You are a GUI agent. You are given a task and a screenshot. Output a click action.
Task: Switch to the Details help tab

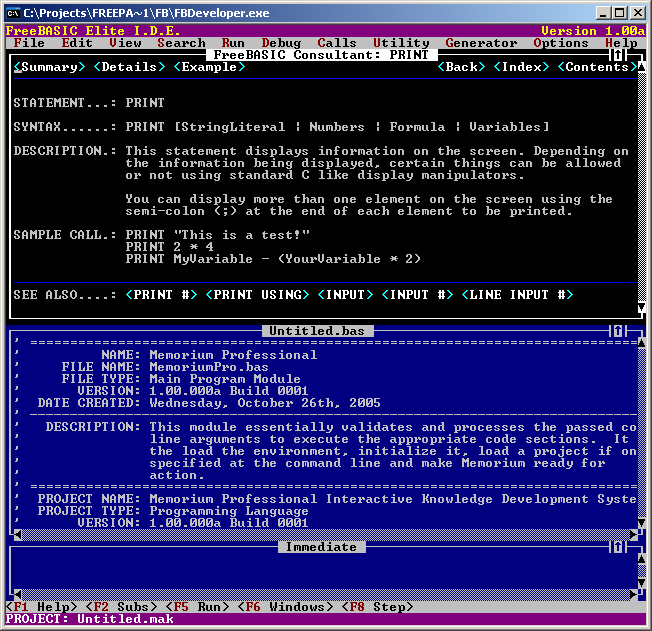coord(129,67)
